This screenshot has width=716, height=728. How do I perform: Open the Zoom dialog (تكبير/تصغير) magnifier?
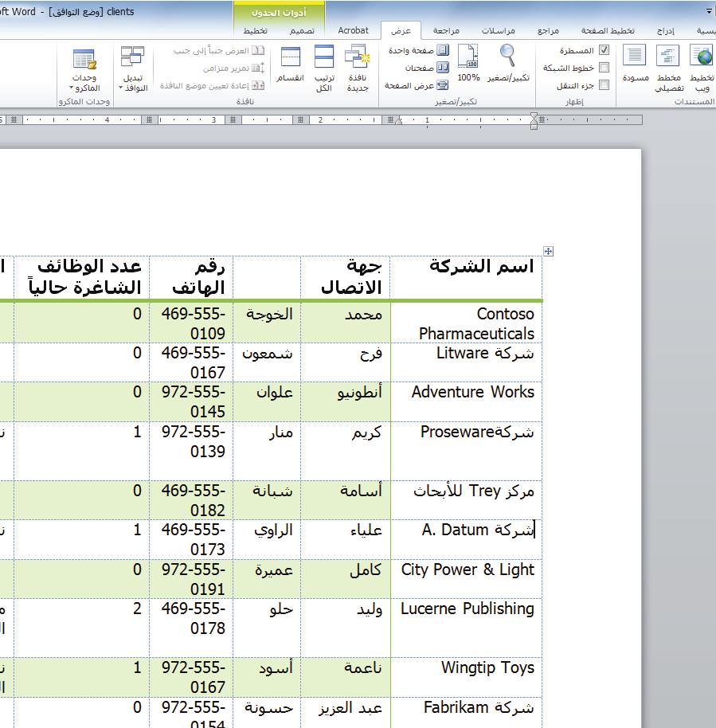pos(508,64)
